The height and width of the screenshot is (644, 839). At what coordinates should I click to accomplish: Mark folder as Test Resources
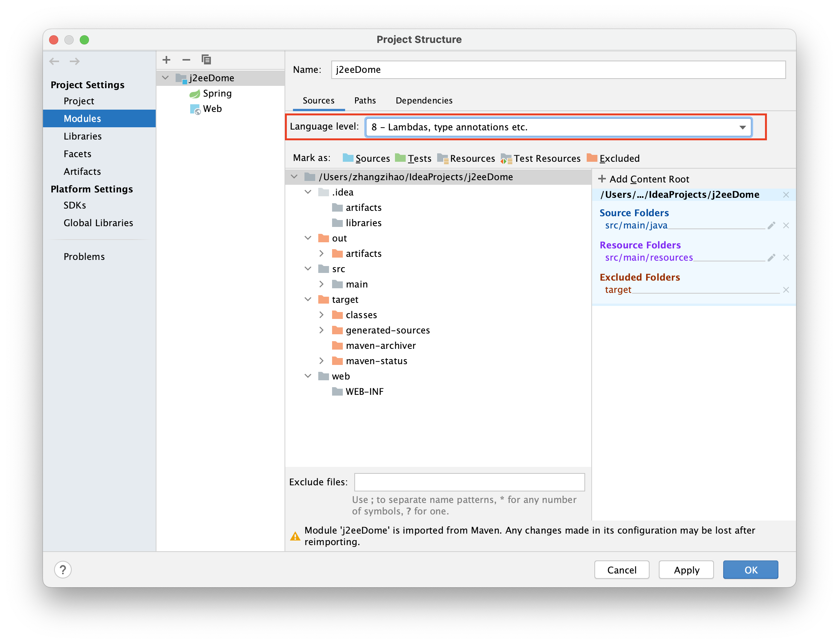click(x=541, y=158)
